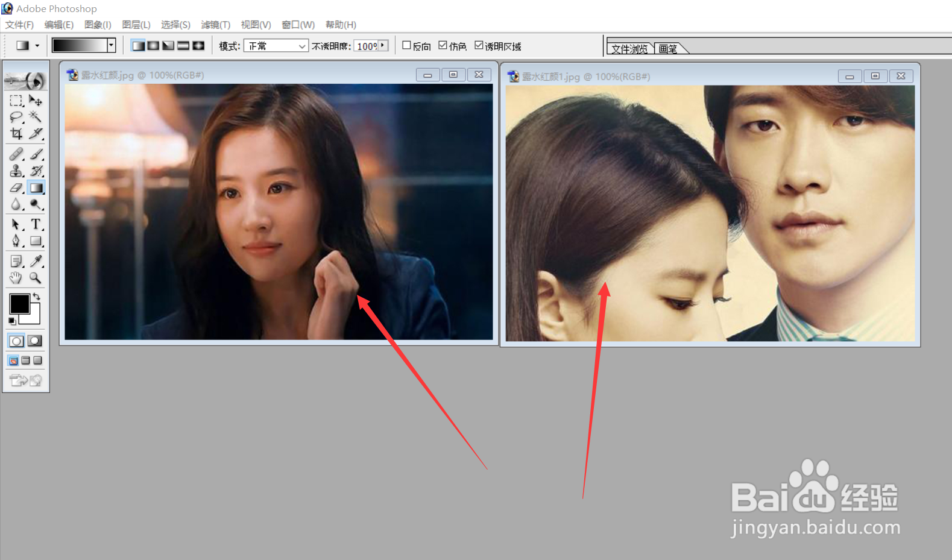
Task: Toggle the 透明区域 checkbox
Action: 479,45
